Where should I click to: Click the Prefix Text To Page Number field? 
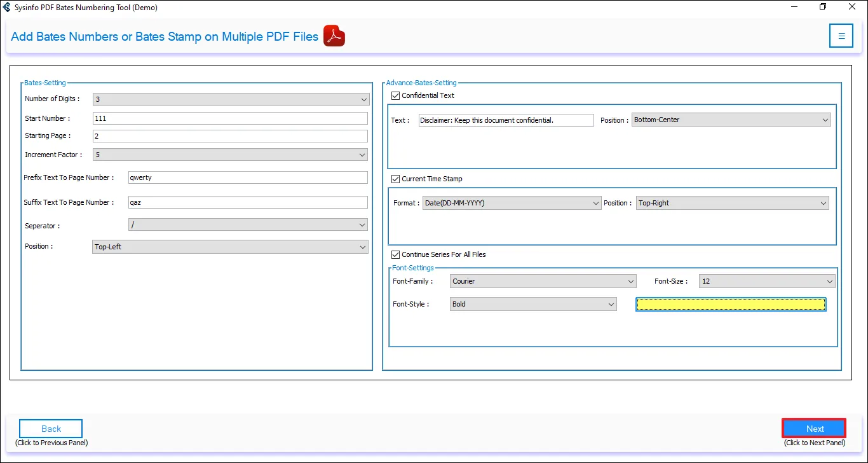pyautogui.click(x=248, y=177)
